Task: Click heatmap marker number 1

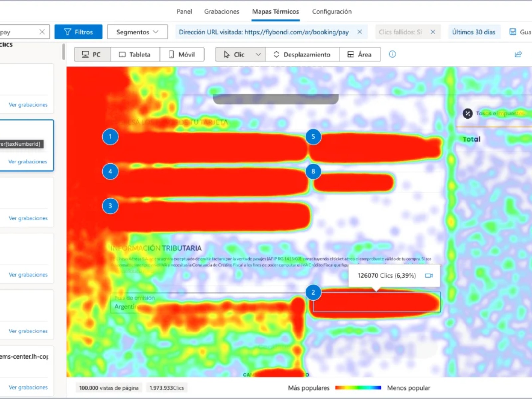Action: [x=110, y=137]
